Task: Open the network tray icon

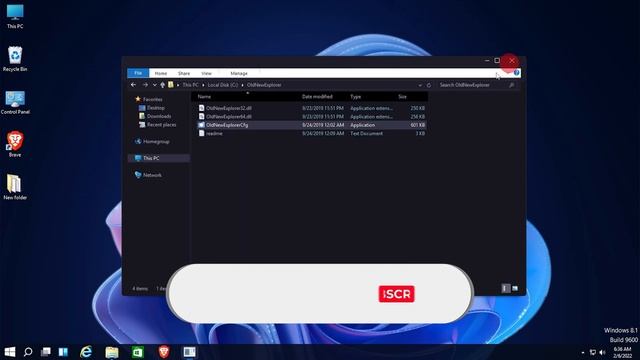Action: (x=593, y=353)
